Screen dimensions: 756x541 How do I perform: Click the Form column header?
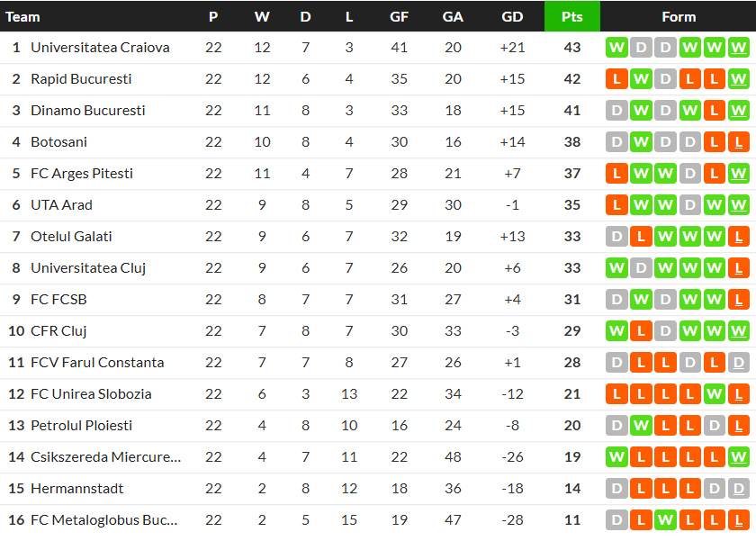click(679, 16)
